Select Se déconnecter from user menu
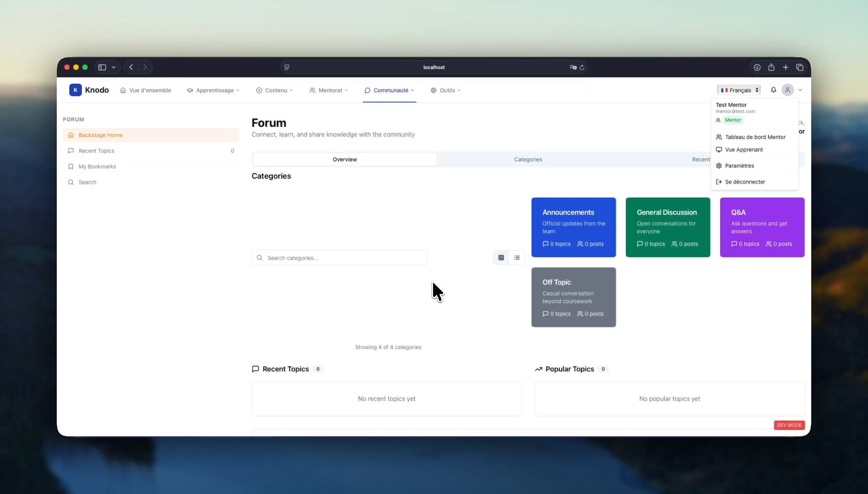The image size is (868, 494). click(745, 182)
